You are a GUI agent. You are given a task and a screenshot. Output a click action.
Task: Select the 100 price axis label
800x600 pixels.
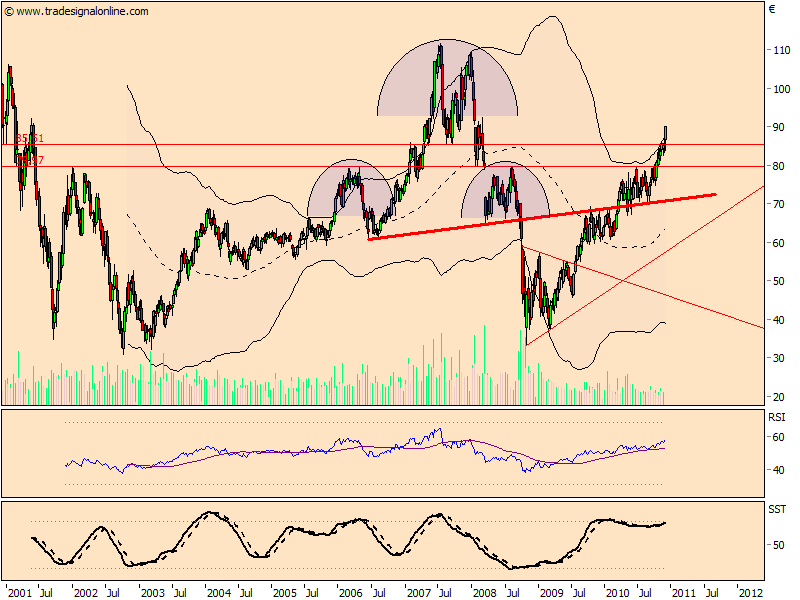(x=782, y=89)
